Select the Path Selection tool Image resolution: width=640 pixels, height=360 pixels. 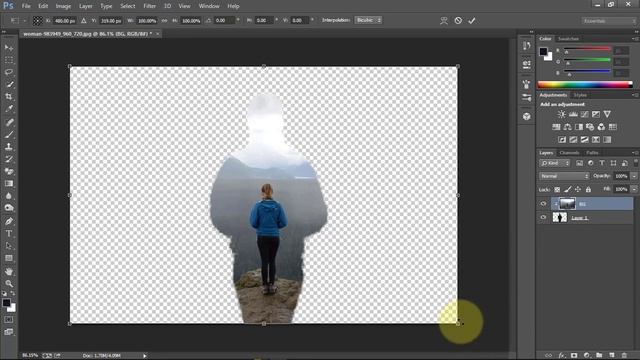[x=9, y=246]
